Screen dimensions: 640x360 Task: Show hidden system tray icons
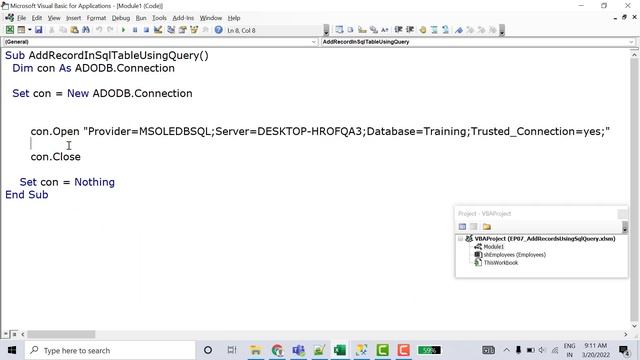point(507,350)
